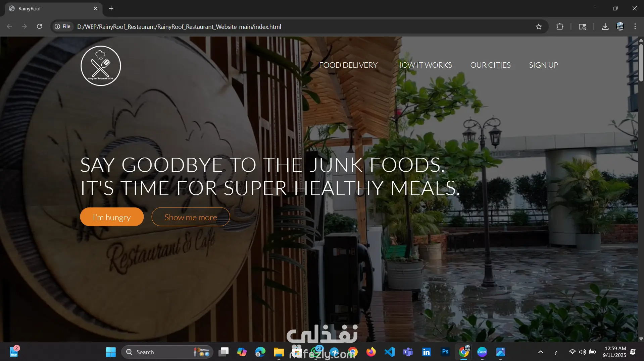Open Microsoft Teams from the taskbar
Image resolution: width=644 pixels, height=361 pixels.
pos(408,352)
